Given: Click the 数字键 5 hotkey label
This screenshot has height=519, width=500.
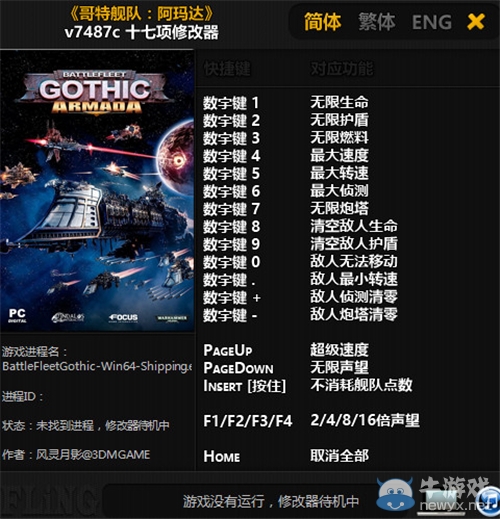Looking at the screenshot, I should click(x=231, y=173).
